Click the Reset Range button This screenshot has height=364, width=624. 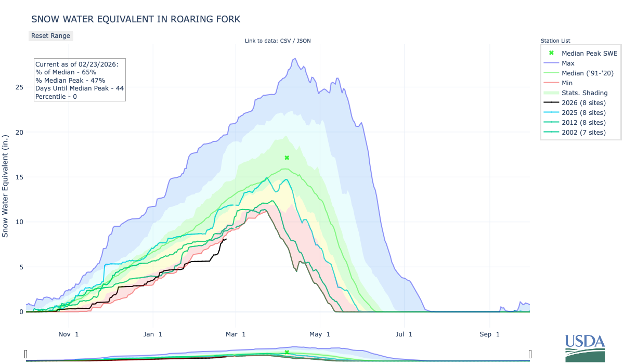[50, 36]
